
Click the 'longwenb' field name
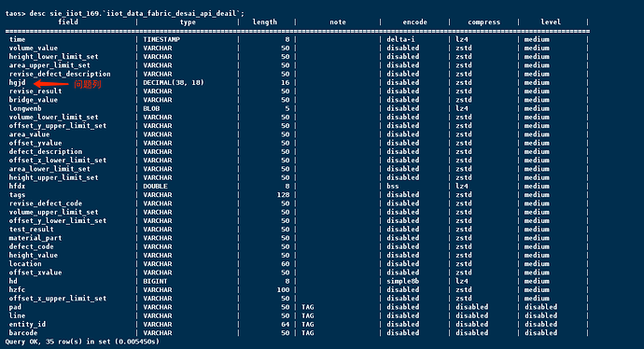pyautogui.click(x=25, y=108)
